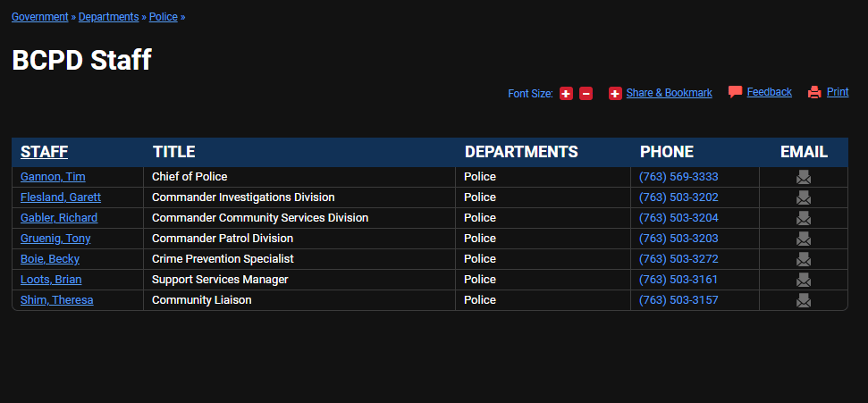Open the Police breadcrumb link
Image resolution: width=868 pixels, height=403 pixels.
click(x=163, y=17)
